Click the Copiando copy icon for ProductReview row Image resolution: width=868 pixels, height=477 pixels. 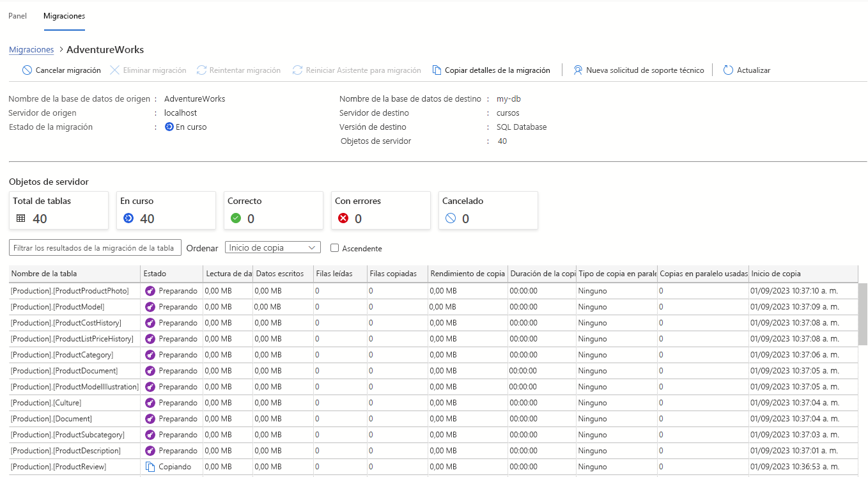click(x=150, y=467)
